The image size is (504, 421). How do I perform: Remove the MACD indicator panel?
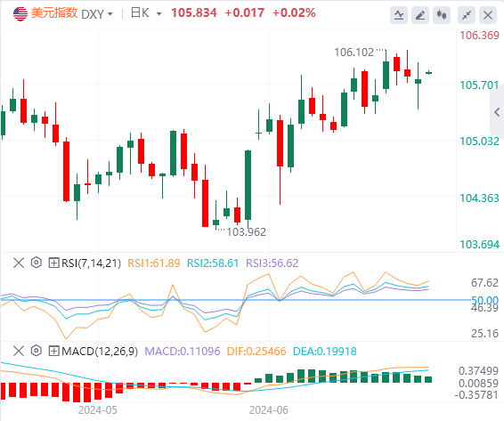coord(19,351)
